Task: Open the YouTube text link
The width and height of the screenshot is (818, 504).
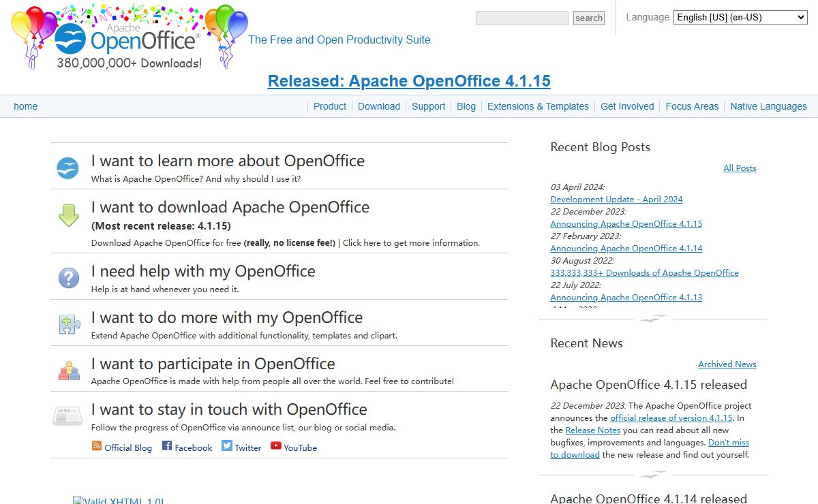Action: click(x=301, y=447)
